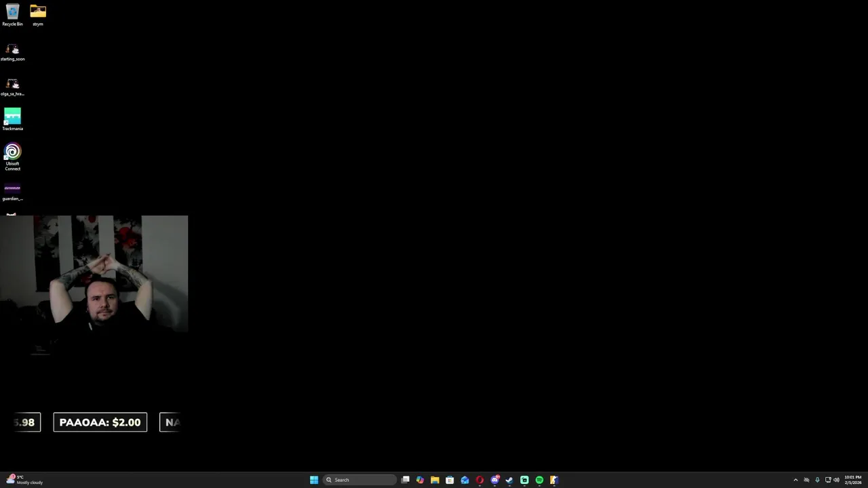
Task: Click the cloud sync tray icon
Action: 806,480
